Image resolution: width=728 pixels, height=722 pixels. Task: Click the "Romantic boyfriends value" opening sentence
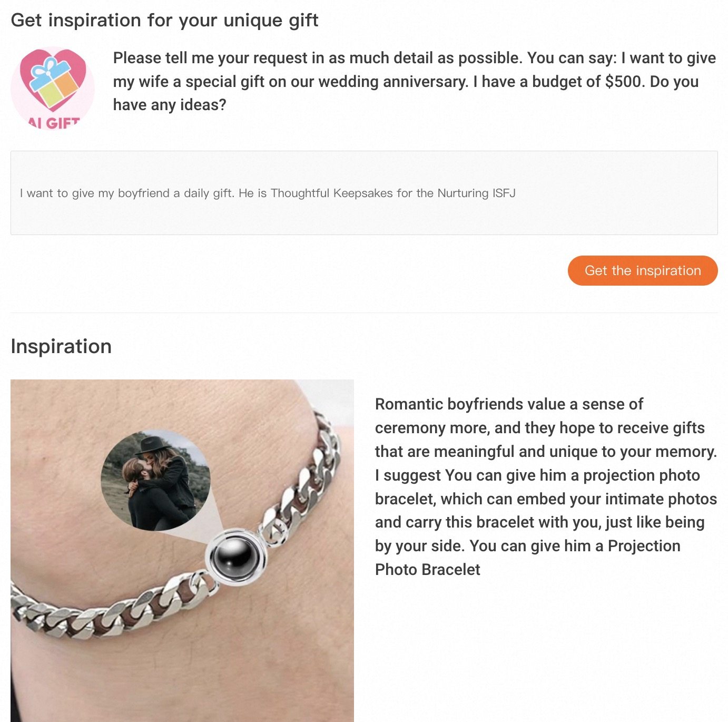[509, 404]
